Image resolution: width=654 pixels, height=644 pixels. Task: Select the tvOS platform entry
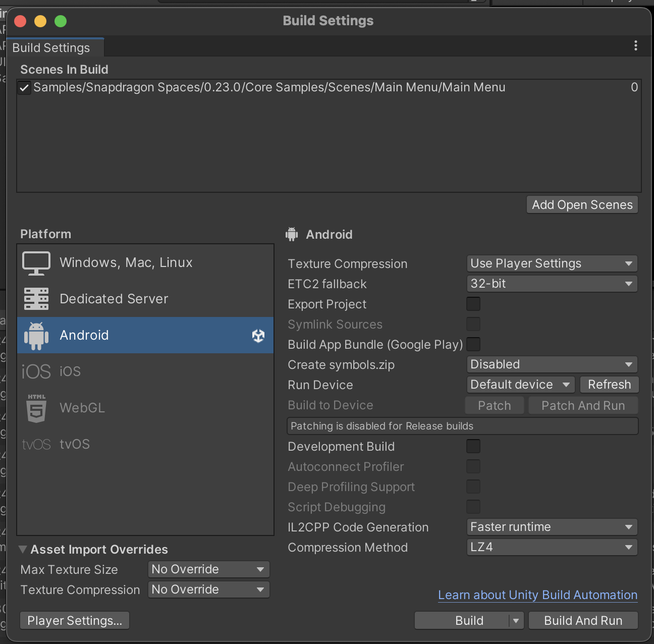point(145,444)
